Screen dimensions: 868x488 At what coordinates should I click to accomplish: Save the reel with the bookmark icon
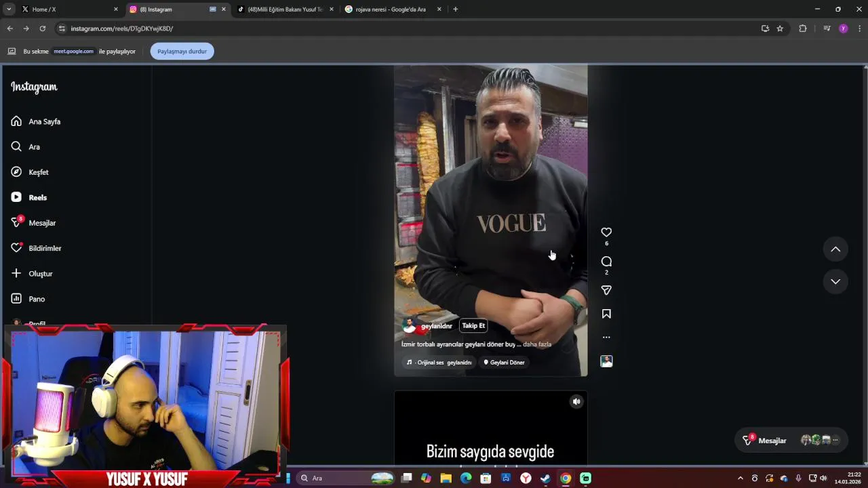(x=606, y=314)
